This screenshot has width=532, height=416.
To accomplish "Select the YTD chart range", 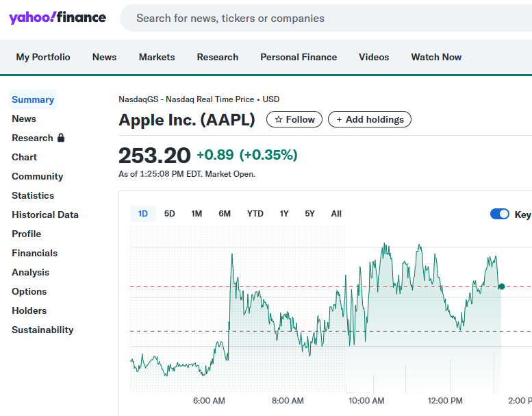I will tap(255, 214).
